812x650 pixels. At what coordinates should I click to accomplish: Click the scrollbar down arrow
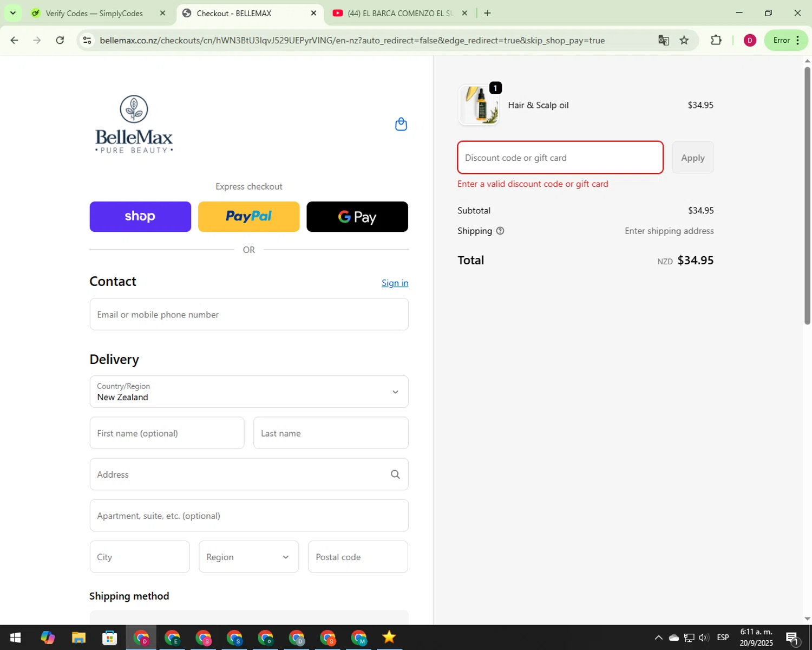click(x=807, y=619)
